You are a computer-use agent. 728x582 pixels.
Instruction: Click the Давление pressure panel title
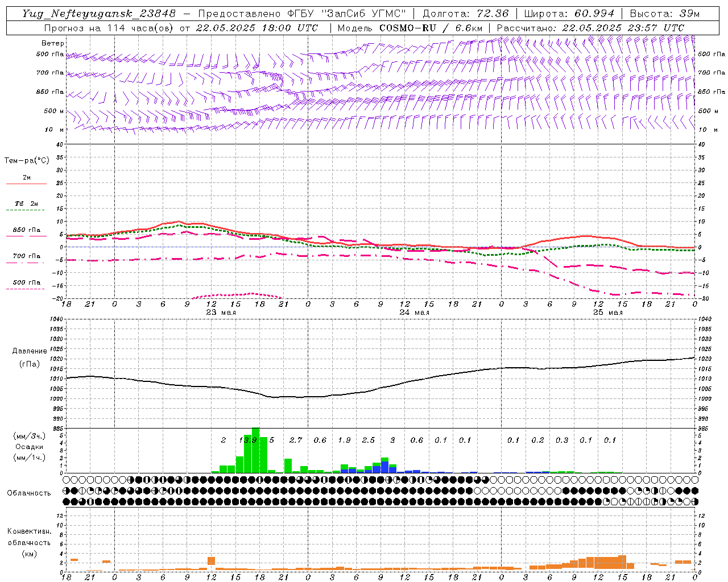pos(30,351)
